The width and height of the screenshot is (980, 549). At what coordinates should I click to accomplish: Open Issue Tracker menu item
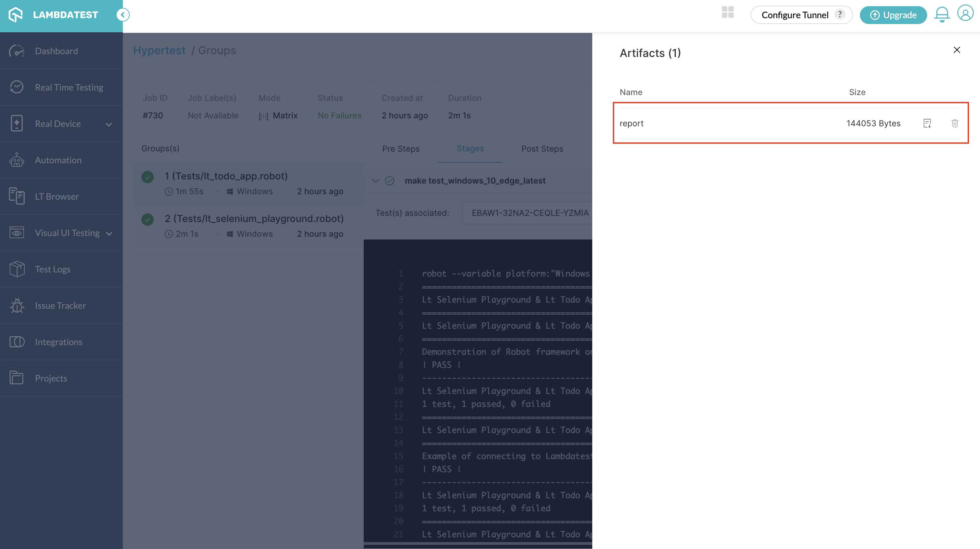pos(61,305)
